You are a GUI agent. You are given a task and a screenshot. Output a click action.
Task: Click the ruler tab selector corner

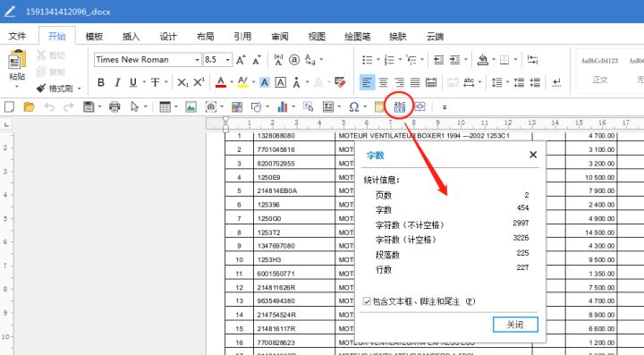pos(6,124)
